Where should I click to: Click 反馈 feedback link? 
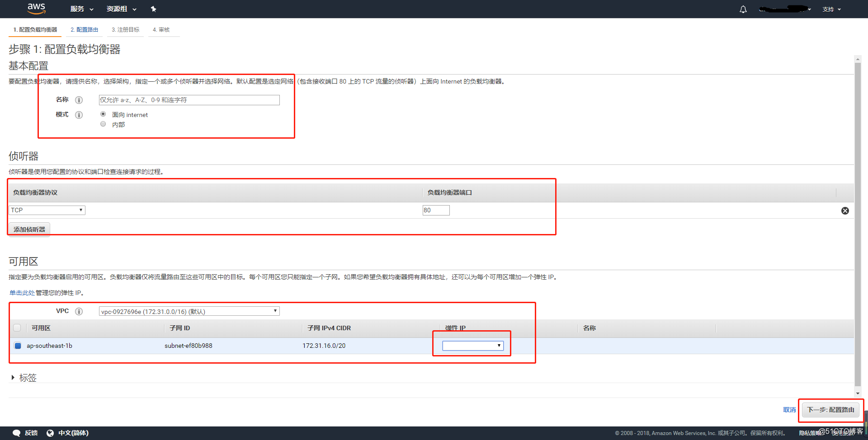[x=31, y=433]
